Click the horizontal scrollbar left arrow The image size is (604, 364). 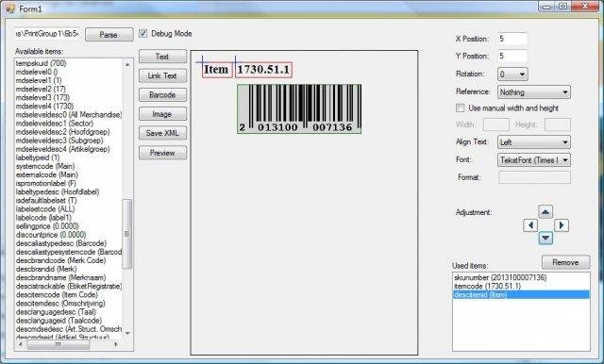pyautogui.click(x=21, y=344)
